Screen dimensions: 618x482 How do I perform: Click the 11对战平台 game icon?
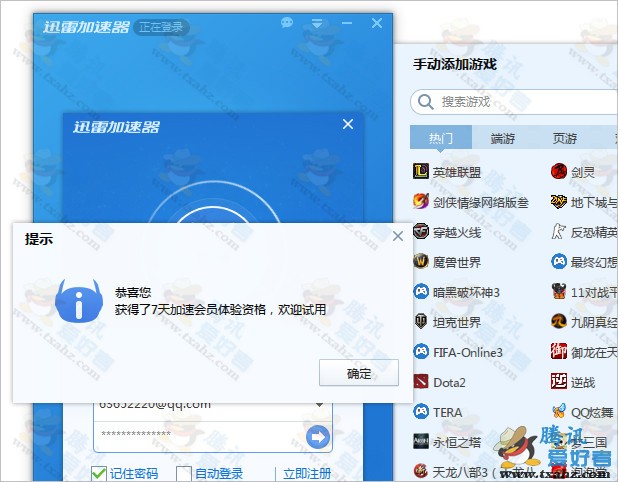coord(558,292)
